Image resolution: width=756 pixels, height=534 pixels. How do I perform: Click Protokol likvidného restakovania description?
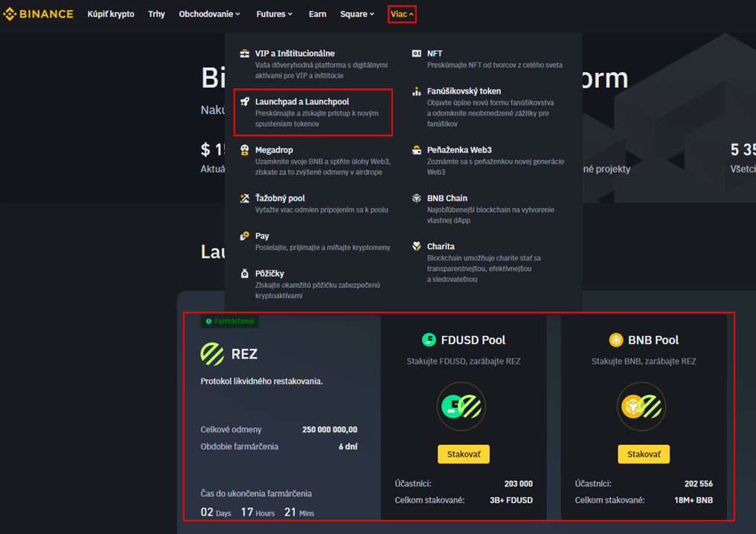(262, 382)
